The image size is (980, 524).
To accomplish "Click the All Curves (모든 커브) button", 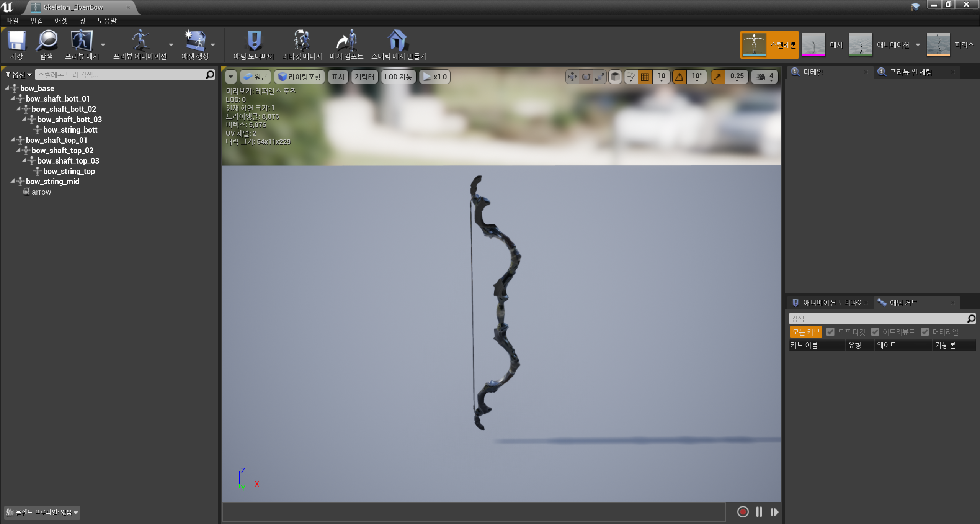I will 806,332.
